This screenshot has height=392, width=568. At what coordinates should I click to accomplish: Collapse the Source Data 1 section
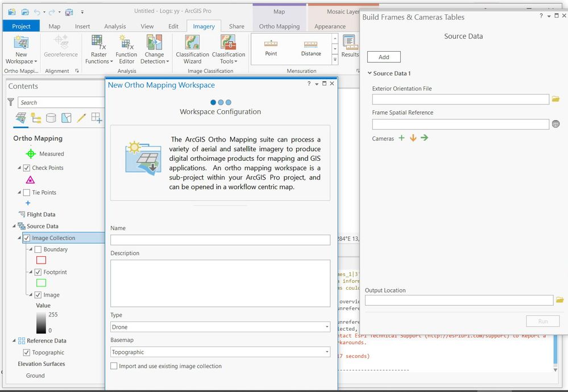[x=370, y=73]
